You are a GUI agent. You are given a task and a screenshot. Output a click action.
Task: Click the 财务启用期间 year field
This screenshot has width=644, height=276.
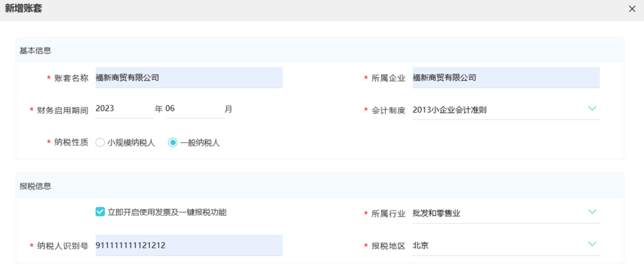pyautogui.click(x=124, y=109)
